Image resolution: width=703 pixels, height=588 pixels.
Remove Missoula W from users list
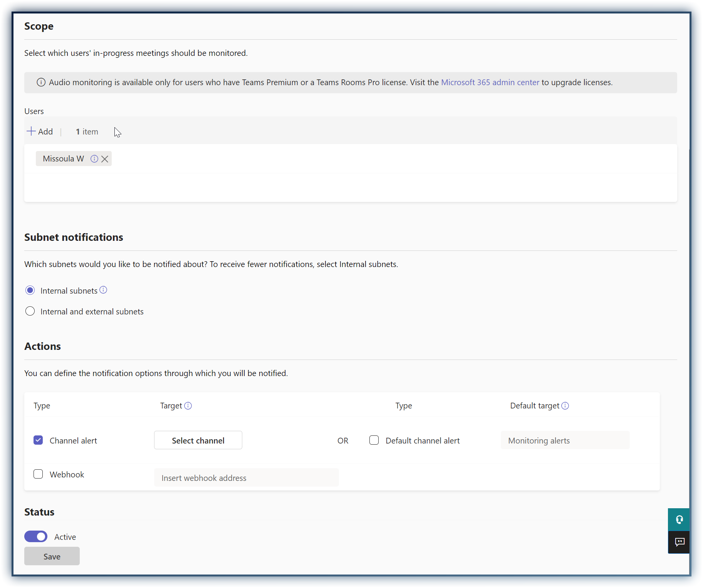pyautogui.click(x=105, y=159)
